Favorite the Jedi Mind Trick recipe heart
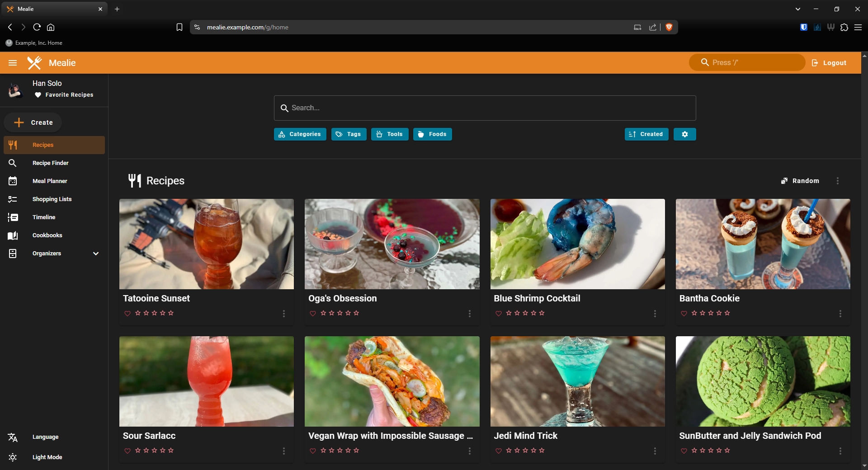The width and height of the screenshot is (868, 470). tap(498, 451)
